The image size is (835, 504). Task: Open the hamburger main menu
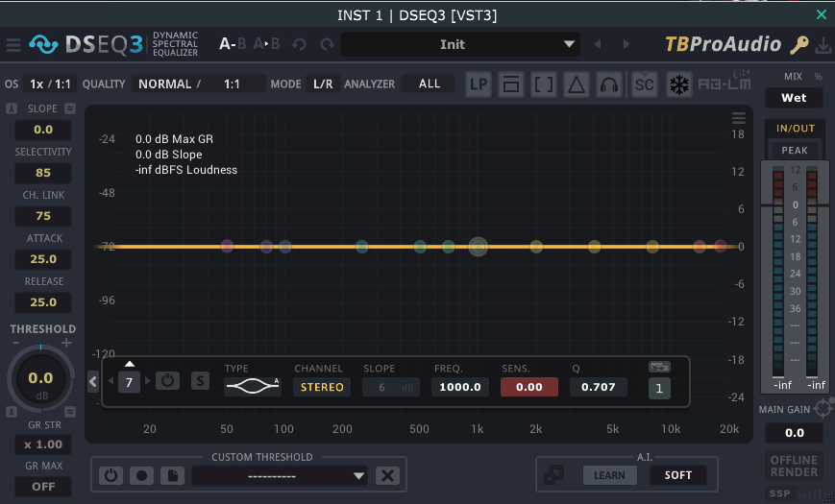(13, 45)
